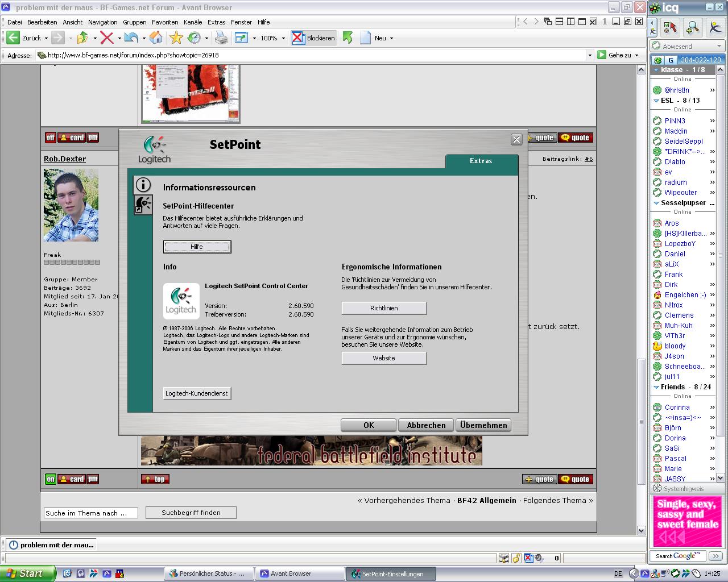The width and height of the screenshot is (728, 582).
Task: Click the Gehe zu go button
Action: 614,55
